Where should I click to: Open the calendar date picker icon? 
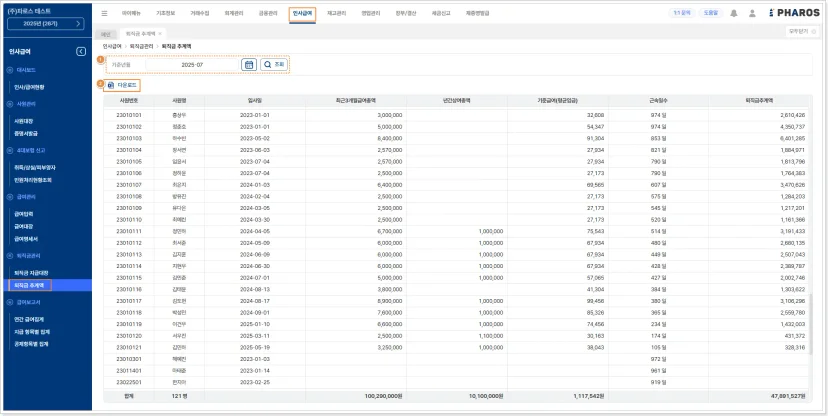[249, 64]
